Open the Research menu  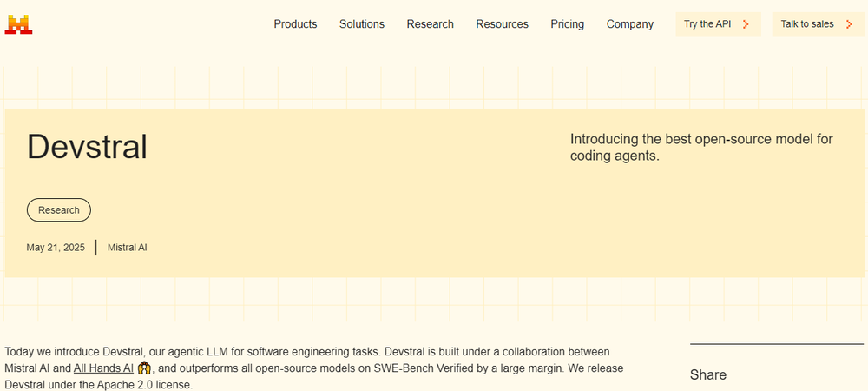[431, 24]
